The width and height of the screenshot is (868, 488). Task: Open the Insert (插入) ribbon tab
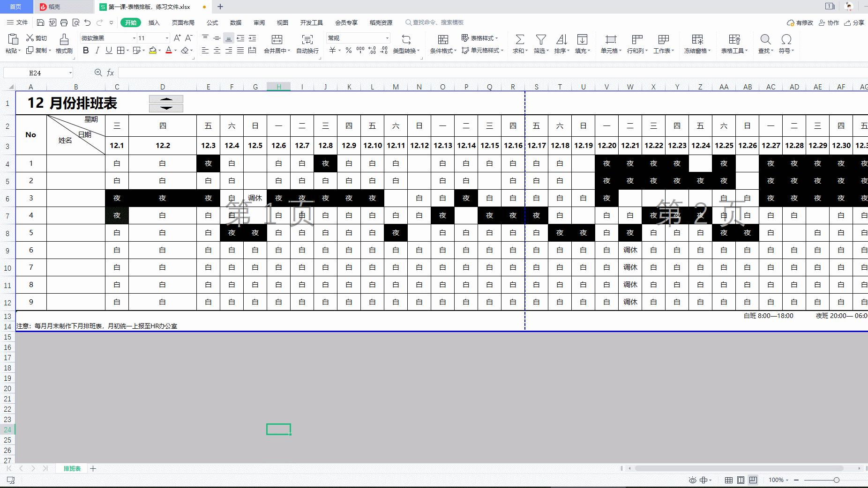[x=154, y=22]
